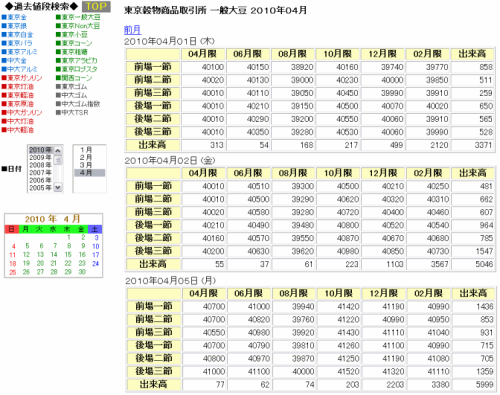The image size is (500, 395).
Task: Open the 中大灯油 link
Action: (x=20, y=121)
